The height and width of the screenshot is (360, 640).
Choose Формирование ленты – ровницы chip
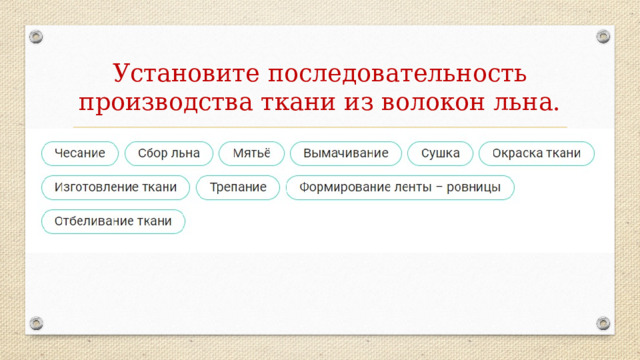pyautogui.click(x=400, y=187)
